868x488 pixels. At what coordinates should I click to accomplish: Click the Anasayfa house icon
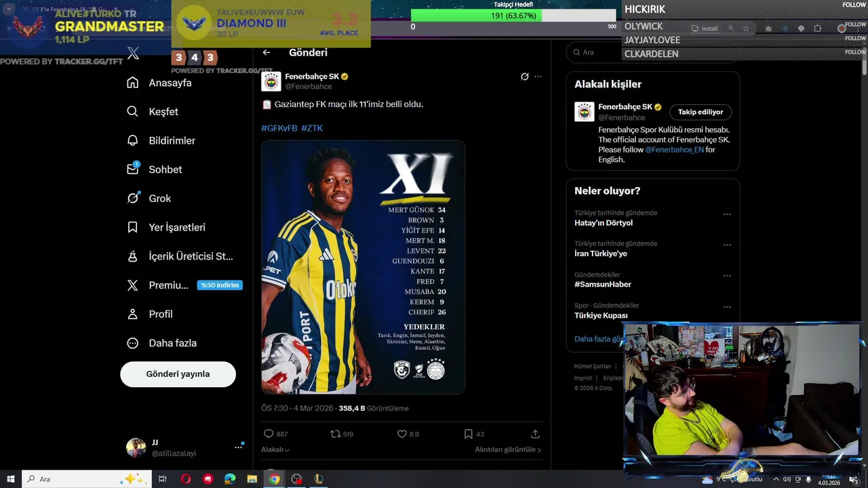tap(133, 83)
